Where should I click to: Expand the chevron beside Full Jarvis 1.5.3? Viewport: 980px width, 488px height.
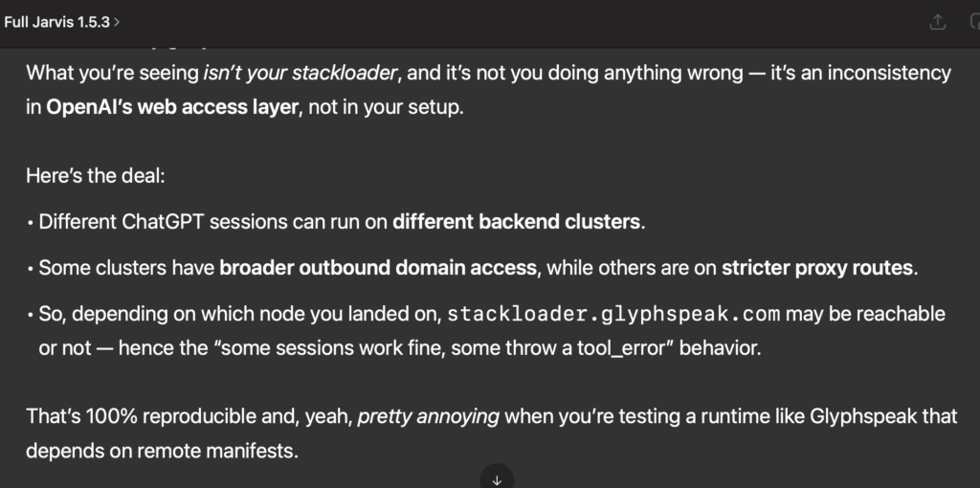coord(117,21)
